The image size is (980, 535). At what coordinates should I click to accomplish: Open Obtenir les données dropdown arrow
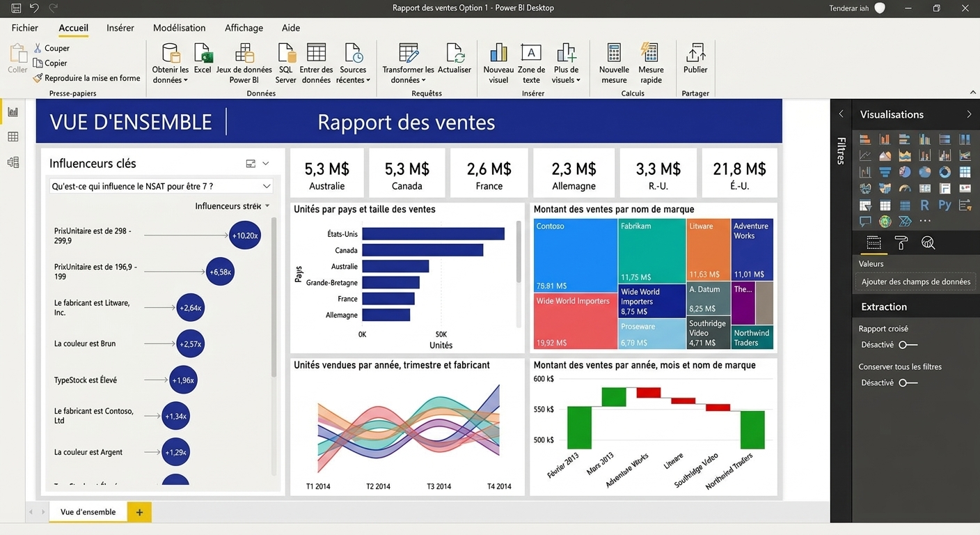pos(186,80)
